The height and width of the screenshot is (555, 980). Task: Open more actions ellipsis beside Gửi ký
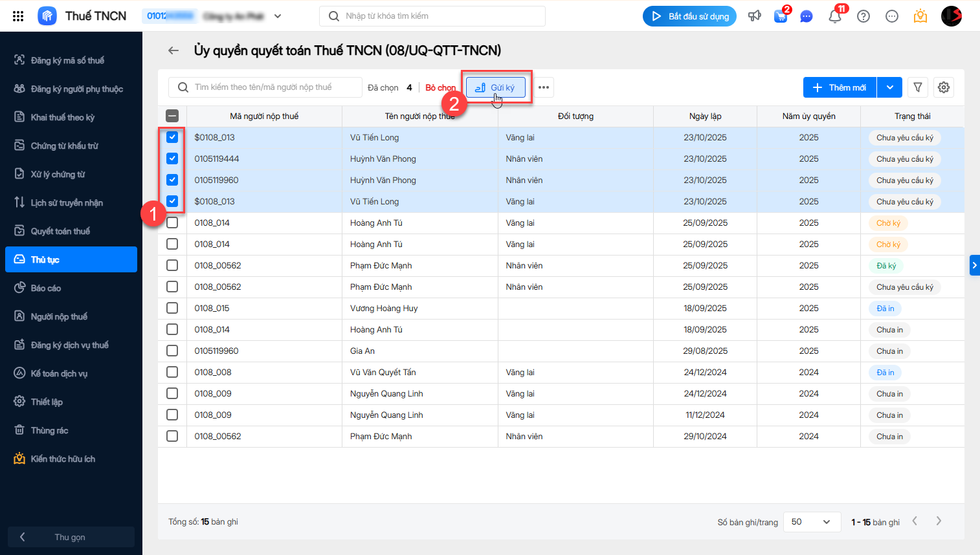point(544,87)
